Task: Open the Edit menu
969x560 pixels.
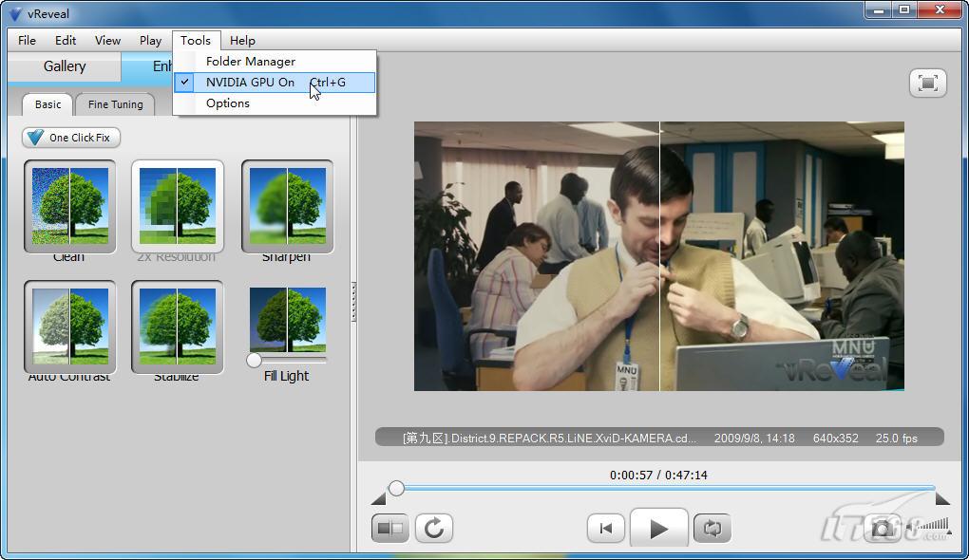Action: (66, 40)
